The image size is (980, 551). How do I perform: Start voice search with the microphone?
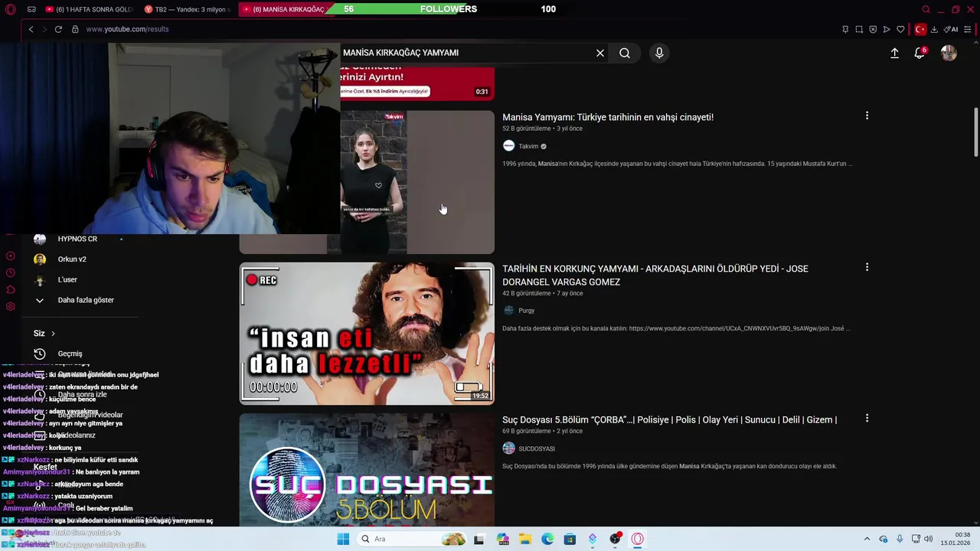point(659,53)
